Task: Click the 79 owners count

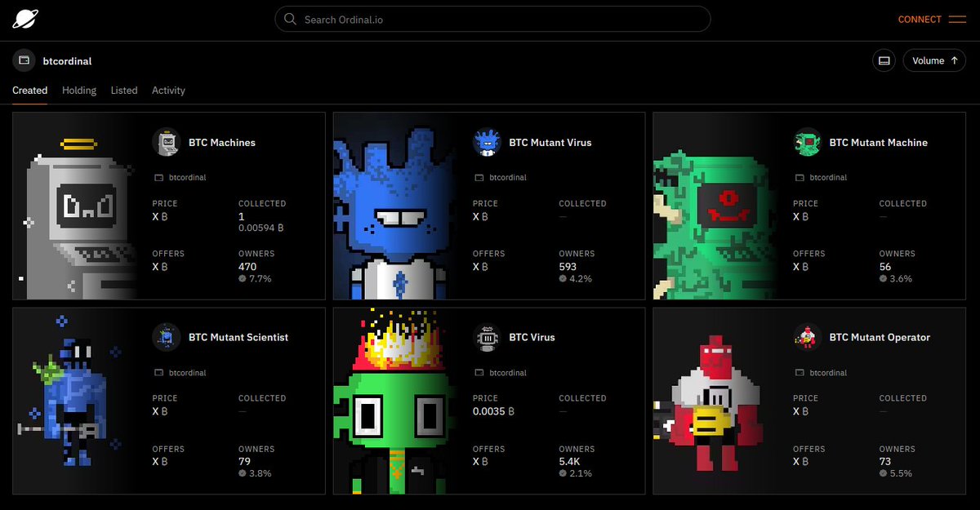Action: pyautogui.click(x=244, y=461)
